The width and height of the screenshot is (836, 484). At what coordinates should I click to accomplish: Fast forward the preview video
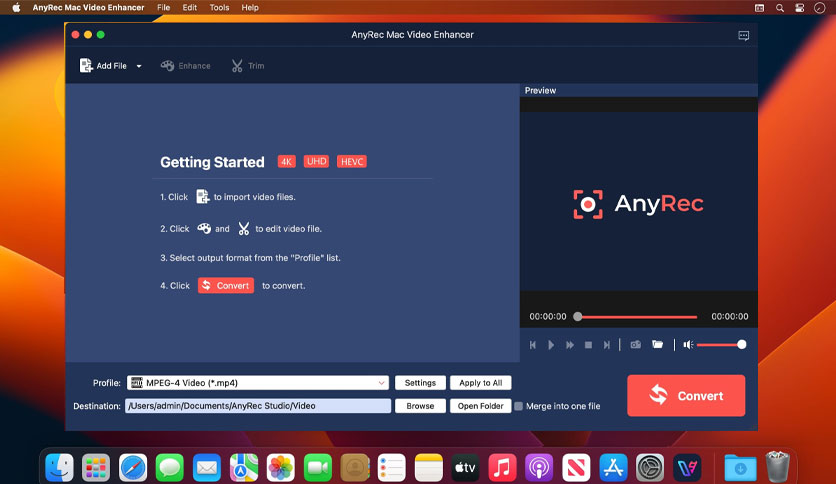click(x=569, y=345)
